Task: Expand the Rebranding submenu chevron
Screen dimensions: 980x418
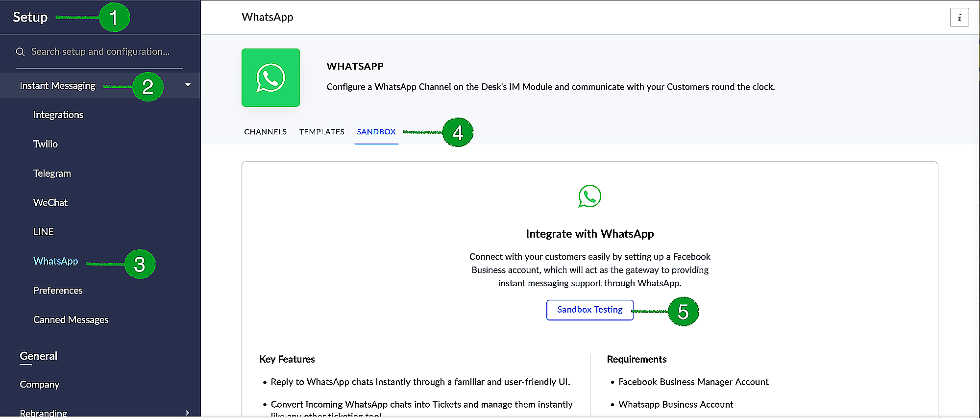Action: pos(188,413)
